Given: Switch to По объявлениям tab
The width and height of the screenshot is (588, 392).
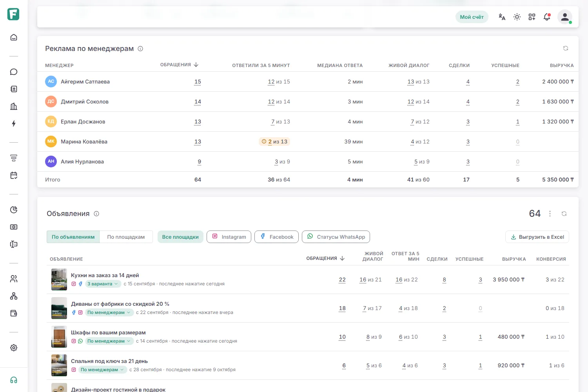Looking at the screenshot, I should tap(73, 237).
